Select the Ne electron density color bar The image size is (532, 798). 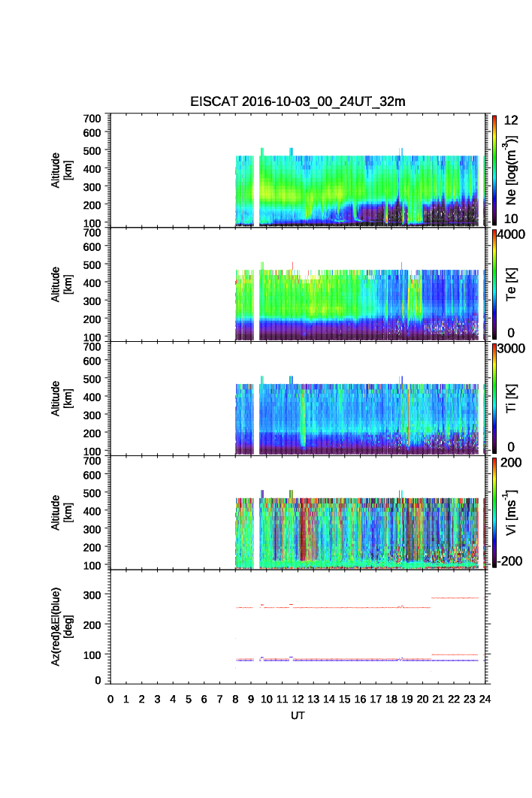click(494, 171)
